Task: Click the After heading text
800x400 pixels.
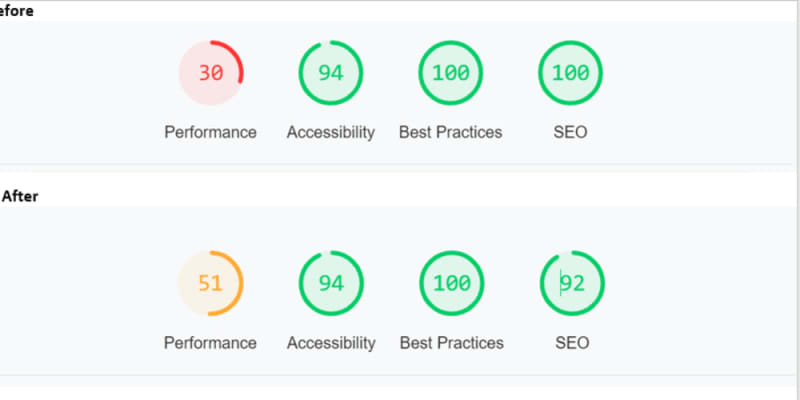Action: (x=20, y=197)
